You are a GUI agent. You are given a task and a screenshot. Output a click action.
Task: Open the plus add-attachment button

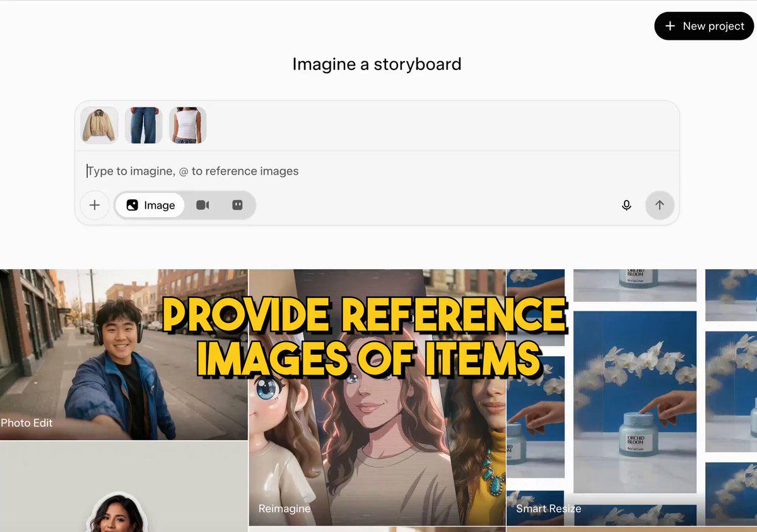pos(95,205)
